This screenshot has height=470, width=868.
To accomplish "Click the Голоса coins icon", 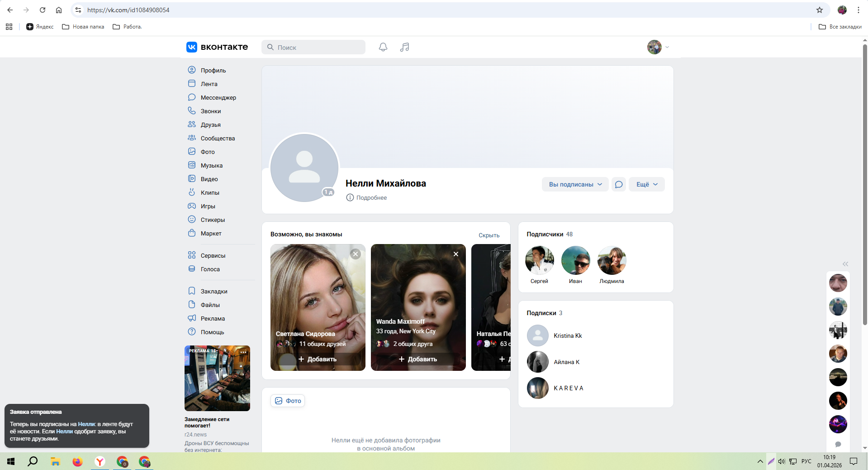I will 192,269.
